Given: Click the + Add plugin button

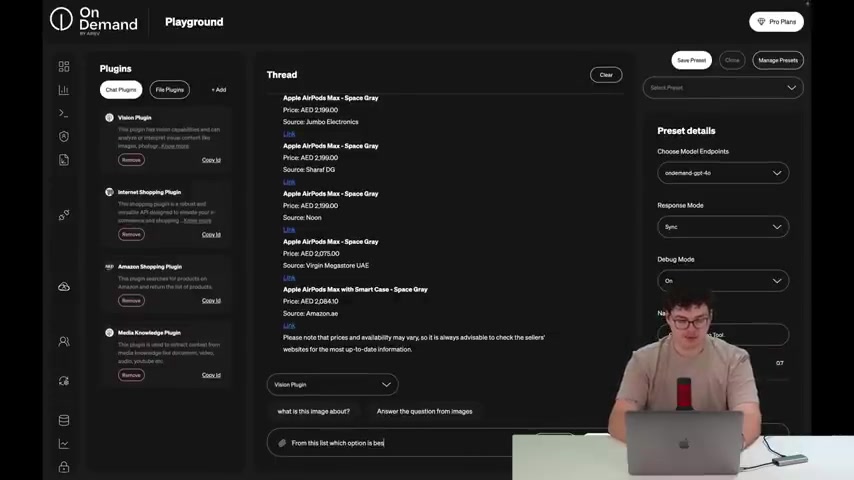Looking at the screenshot, I should (x=219, y=90).
